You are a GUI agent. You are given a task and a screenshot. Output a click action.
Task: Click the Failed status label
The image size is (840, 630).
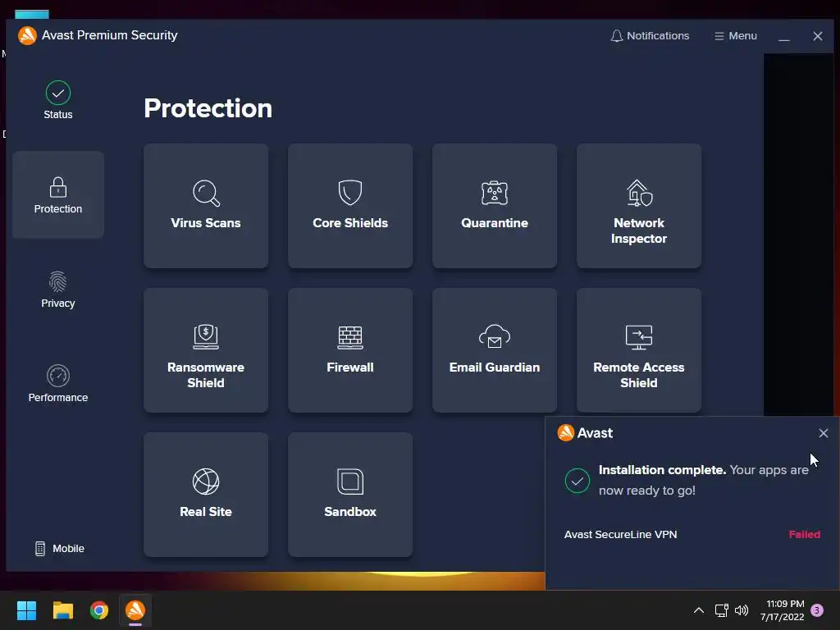(804, 535)
